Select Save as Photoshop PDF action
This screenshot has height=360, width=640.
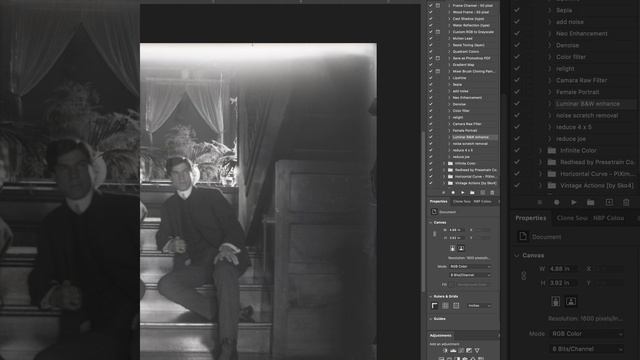click(x=471, y=58)
